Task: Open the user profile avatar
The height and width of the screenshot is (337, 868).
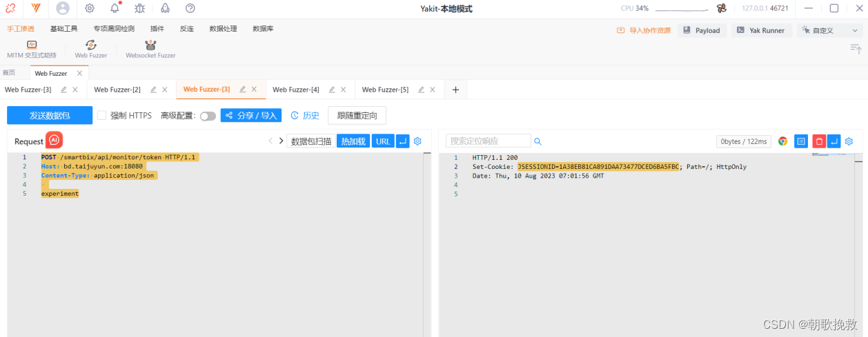Action: [x=63, y=8]
